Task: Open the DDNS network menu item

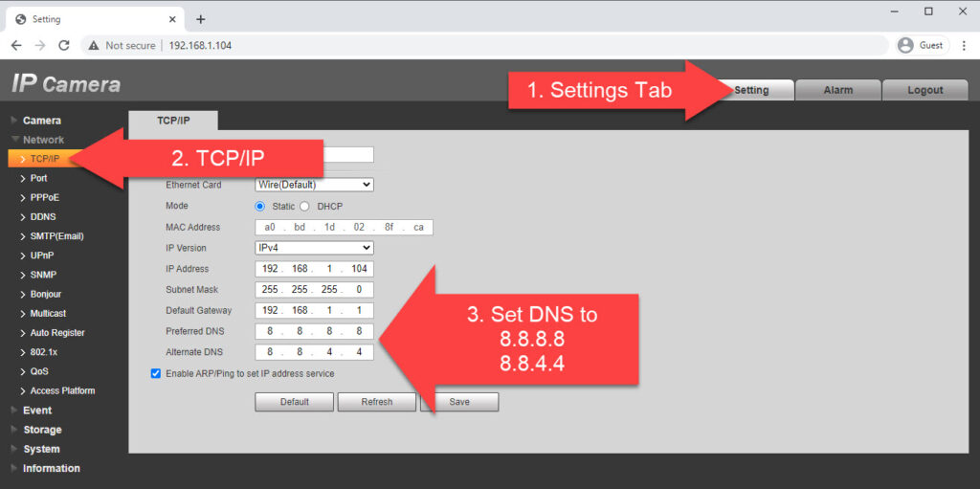Action: 43,217
